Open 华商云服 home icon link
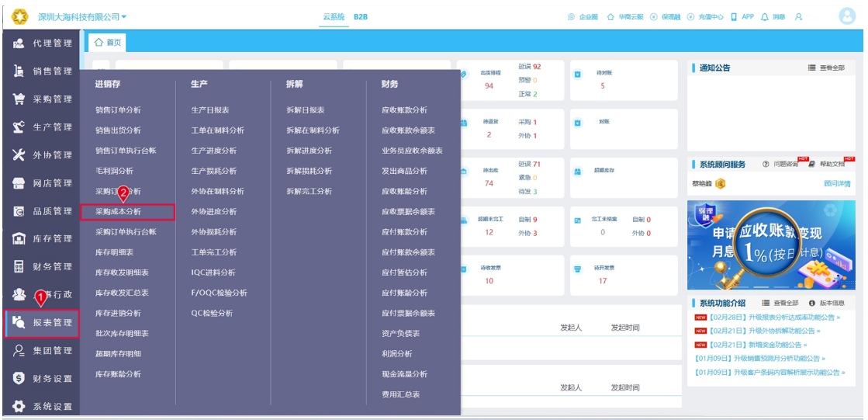Image resolution: width=868 pixels, height=420 pixels. point(625,17)
